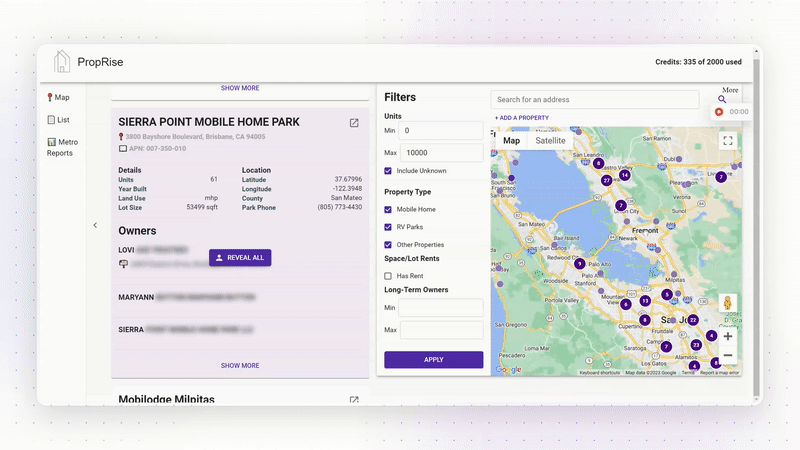Click the owner name MARYANN row
The image size is (800, 450).
coord(187,297)
